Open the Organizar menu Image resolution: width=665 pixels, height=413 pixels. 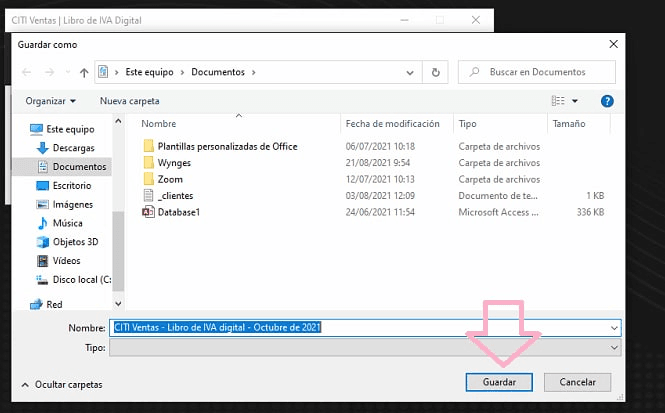click(x=51, y=101)
